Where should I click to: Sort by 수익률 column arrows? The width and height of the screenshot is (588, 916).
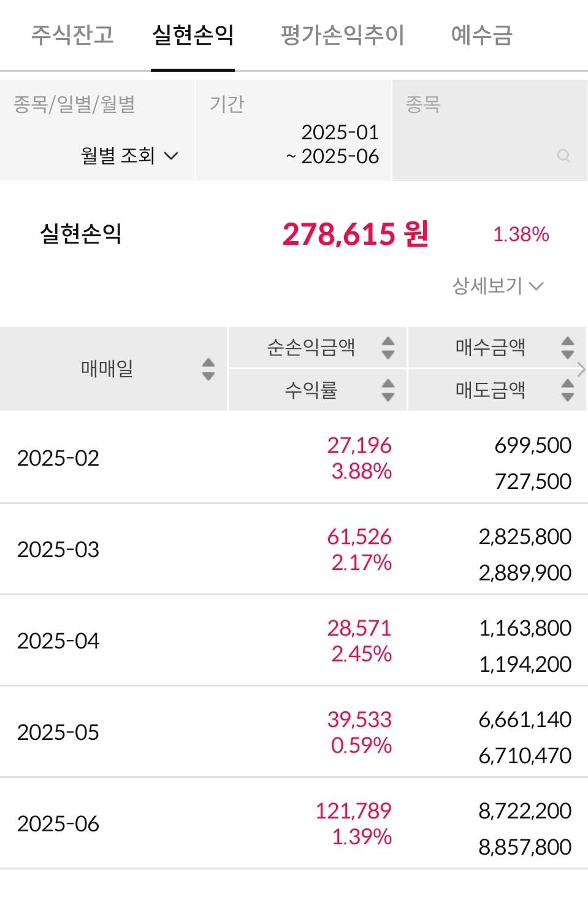[388, 390]
